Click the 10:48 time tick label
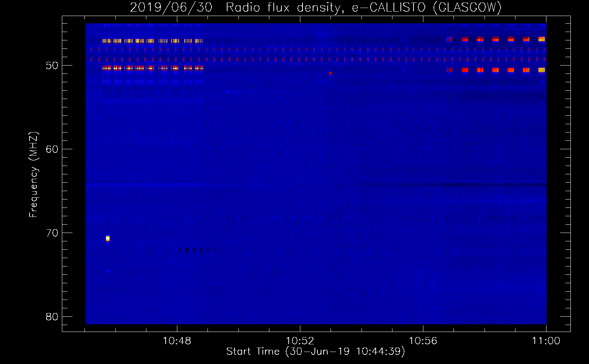 click(177, 341)
